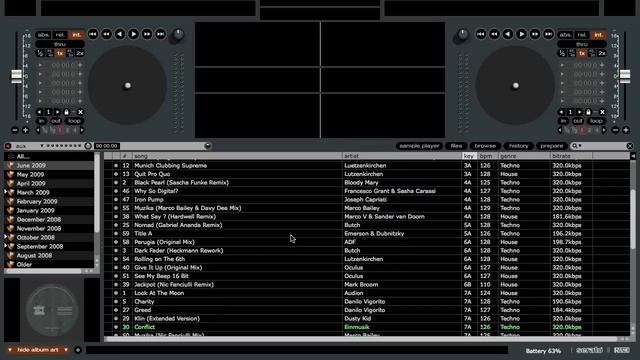Clear the loop on left deck with X
Screen dimensions: 640x360
point(80,112)
